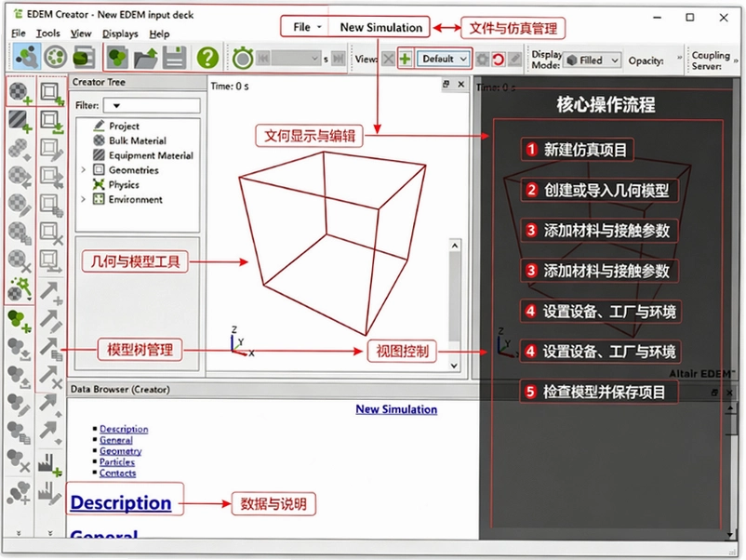This screenshot has width=746, height=560.
Task: Click the Add Equipment Material striped icon
Action: click(x=20, y=120)
